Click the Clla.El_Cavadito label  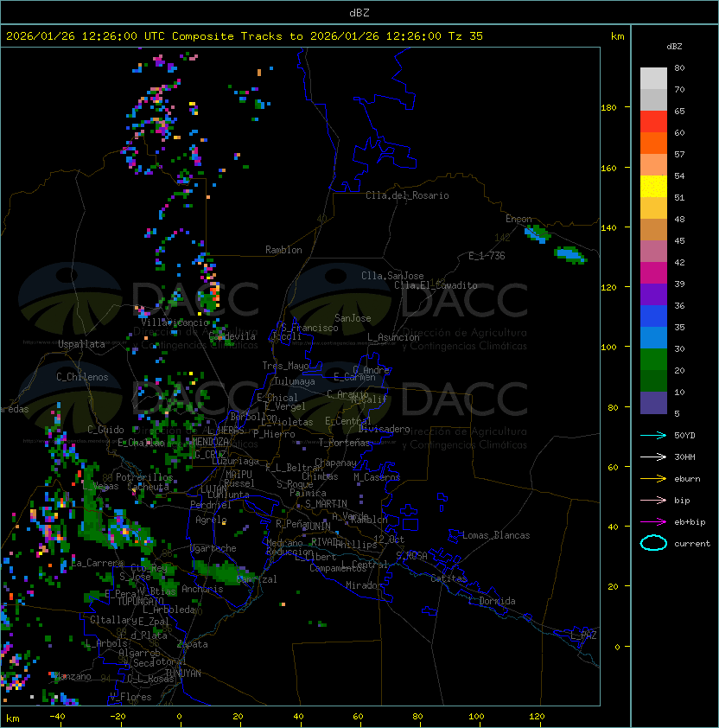click(x=436, y=285)
